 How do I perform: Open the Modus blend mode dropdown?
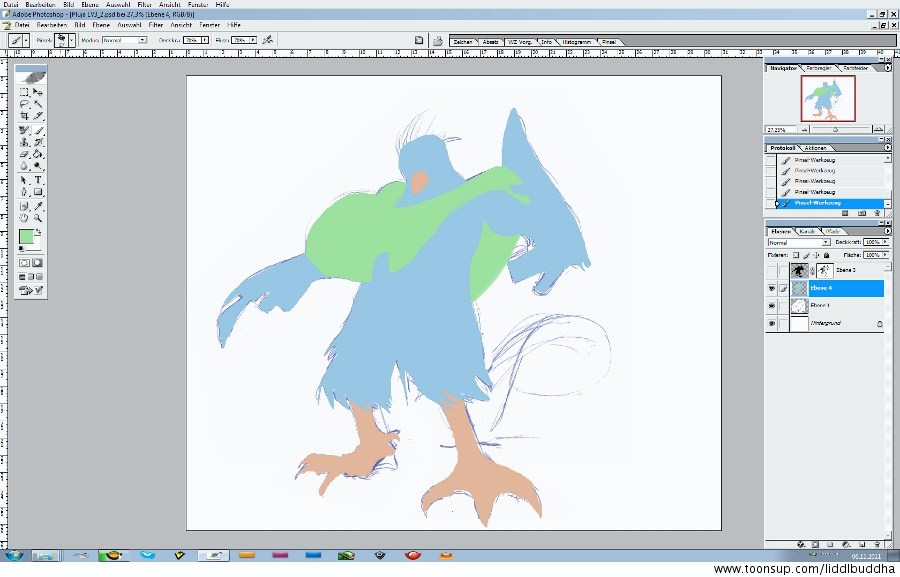pos(142,40)
